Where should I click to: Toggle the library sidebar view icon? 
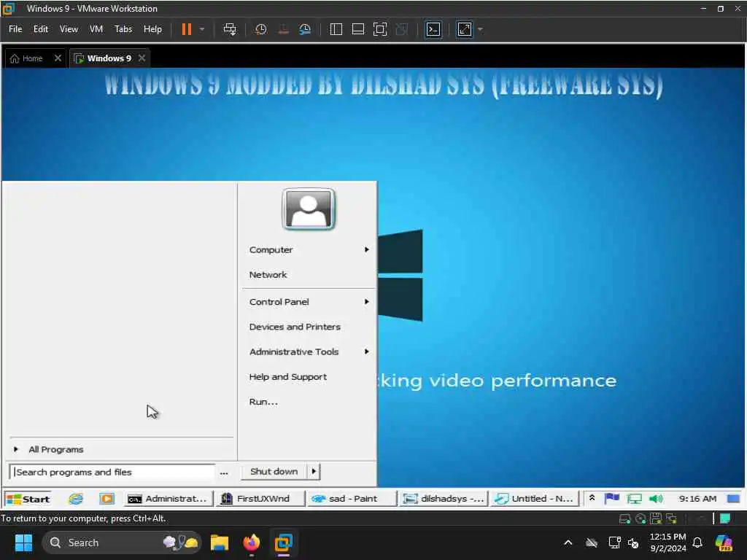pos(336,29)
